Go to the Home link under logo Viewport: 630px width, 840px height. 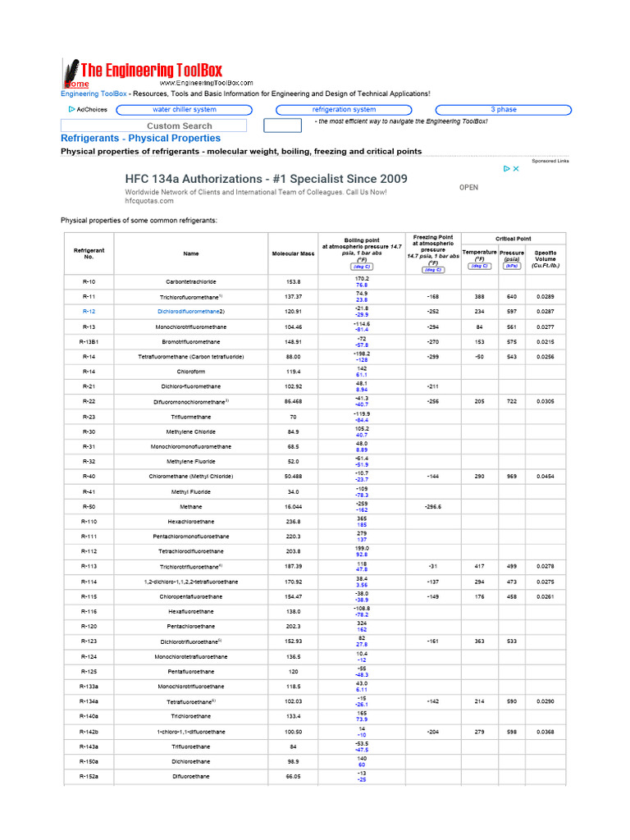(x=78, y=84)
